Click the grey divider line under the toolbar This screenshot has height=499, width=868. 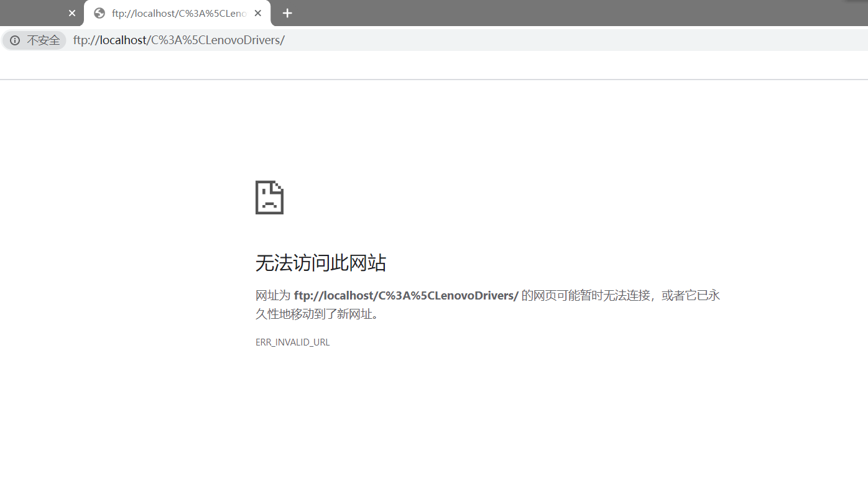pos(435,79)
